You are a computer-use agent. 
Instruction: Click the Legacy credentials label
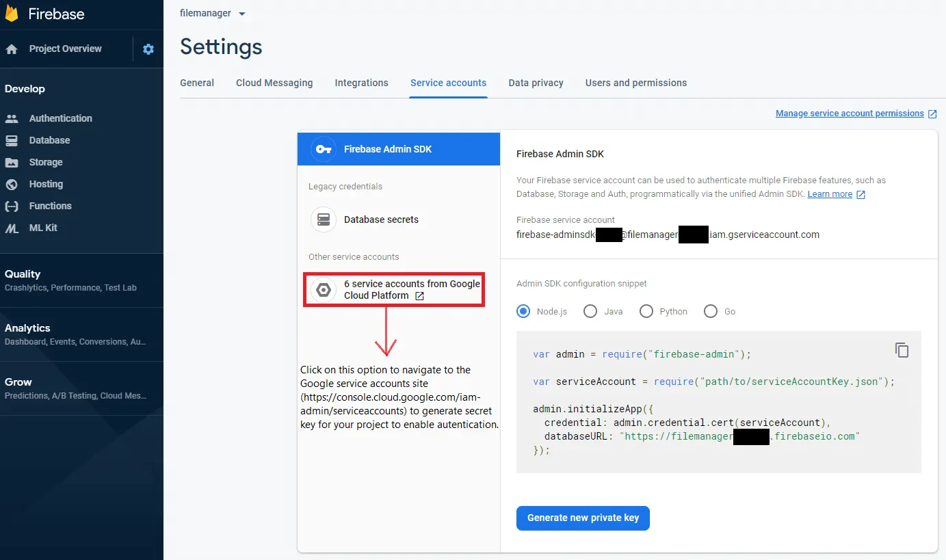tap(345, 187)
